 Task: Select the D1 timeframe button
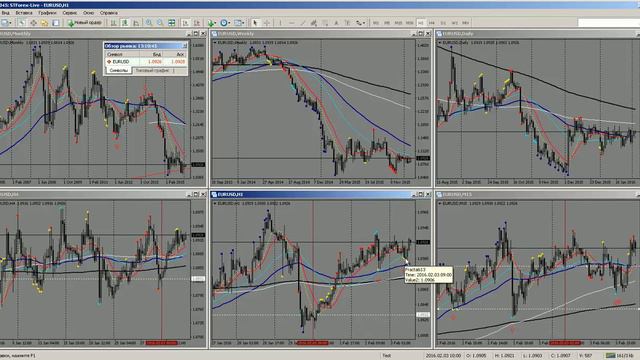tap(443, 23)
